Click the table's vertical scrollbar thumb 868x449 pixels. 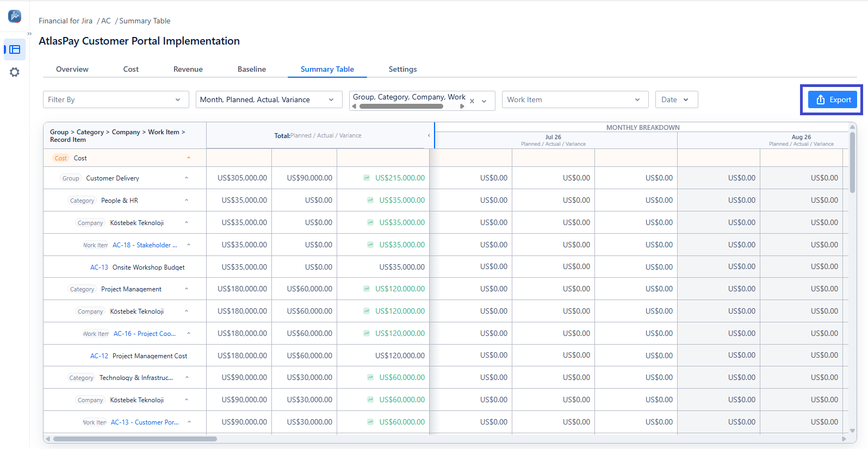852,161
